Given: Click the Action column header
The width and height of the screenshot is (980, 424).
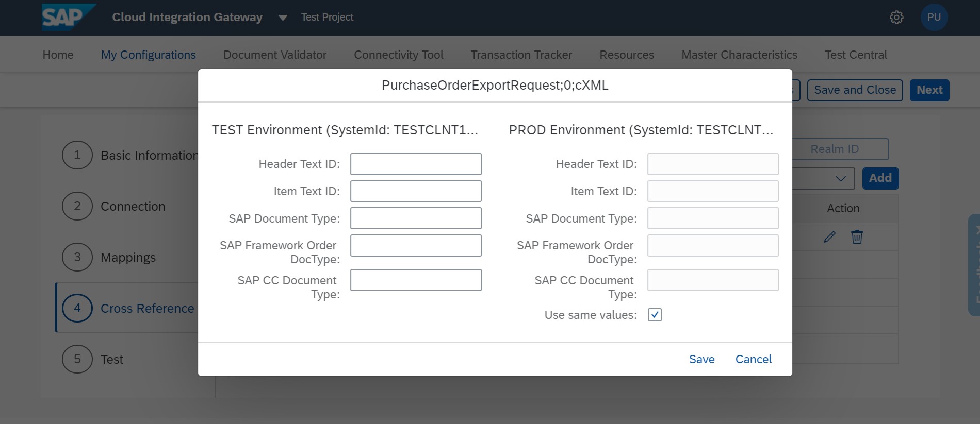Looking at the screenshot, I should pos(843,208).
